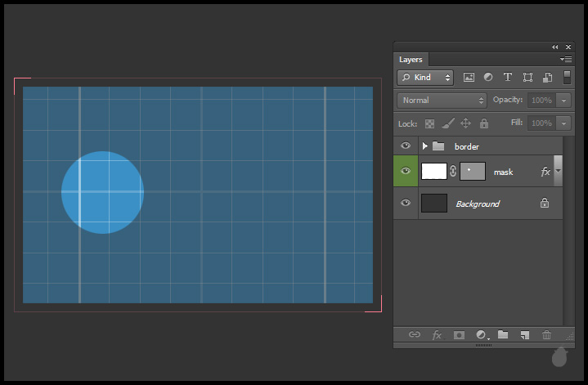Viewport: 588px width, 385px height.
Task: Toggle visibility of the mask layer
Action: point(406,171)
